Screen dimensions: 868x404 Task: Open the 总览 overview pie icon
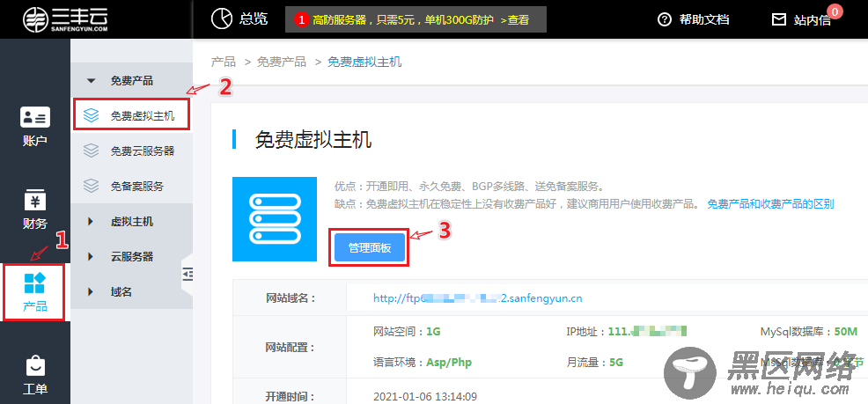point(222,18)
